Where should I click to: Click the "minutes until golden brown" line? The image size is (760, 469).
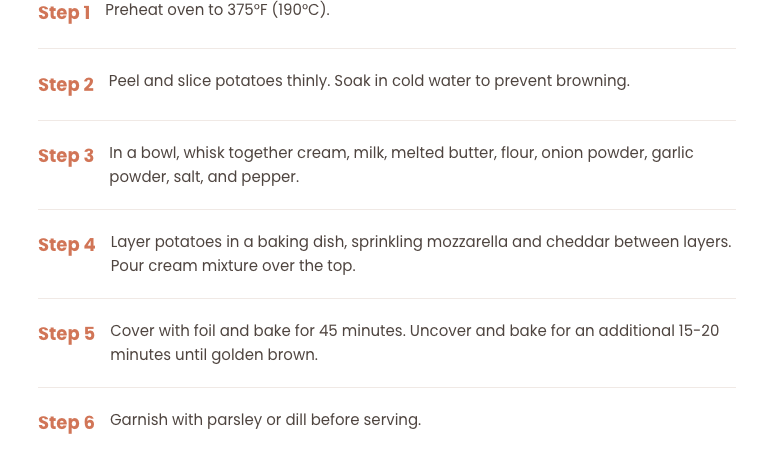214,355
